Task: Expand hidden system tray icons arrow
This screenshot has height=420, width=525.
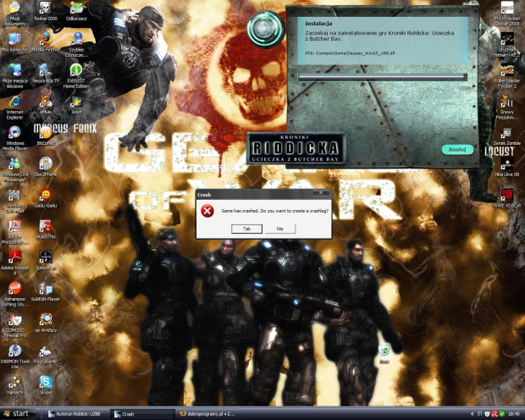Action: click(472, 414)
